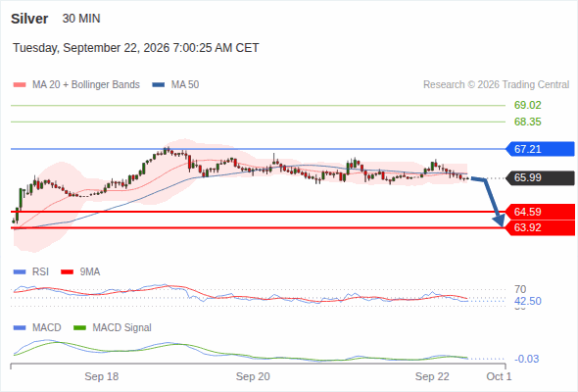Click the Sep 20 date axis marker
This screenshot has width=578, height=392.
coord(253,376)
